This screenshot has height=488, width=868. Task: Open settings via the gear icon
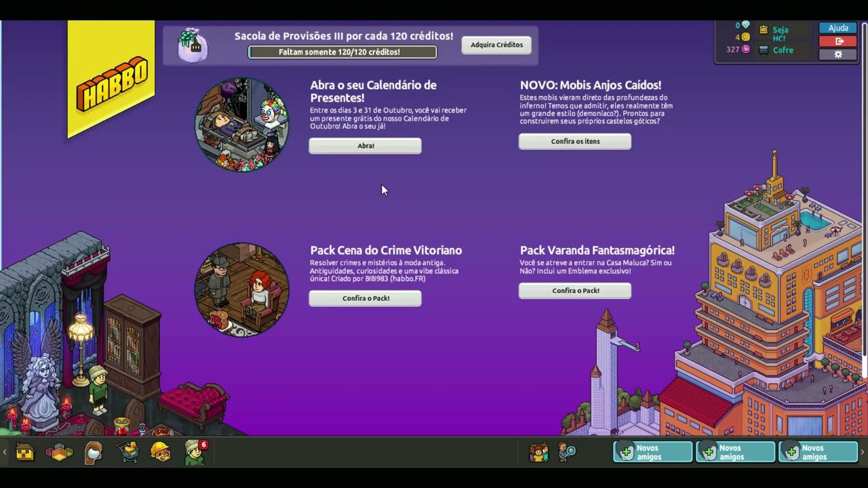[838, 54]
